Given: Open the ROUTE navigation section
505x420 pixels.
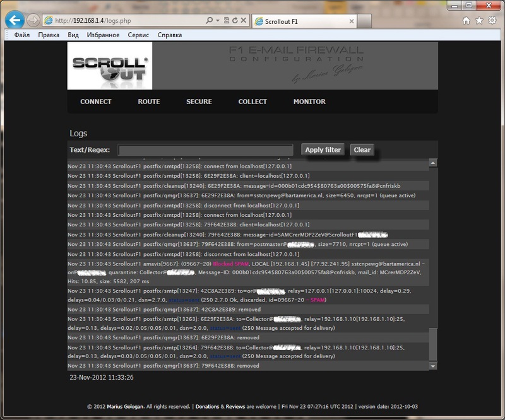Looking at the screenshot, I should coord(149,102).
